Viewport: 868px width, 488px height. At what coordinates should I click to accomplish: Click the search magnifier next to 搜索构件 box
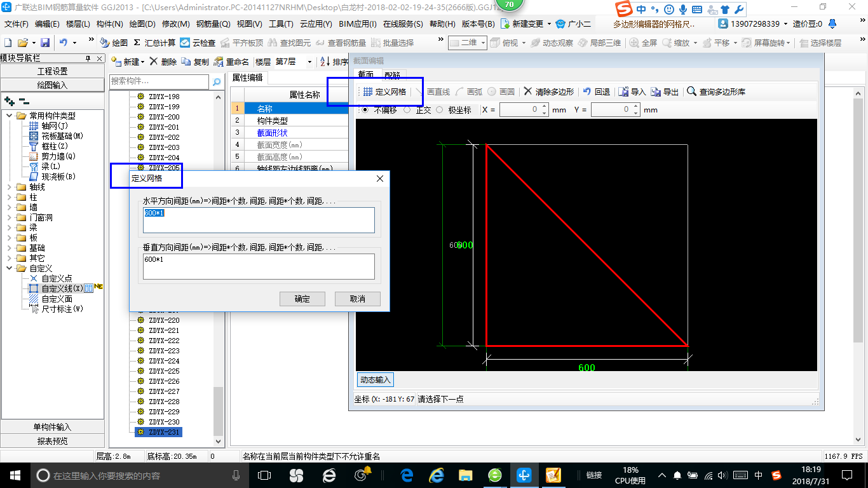coord(217,81)
